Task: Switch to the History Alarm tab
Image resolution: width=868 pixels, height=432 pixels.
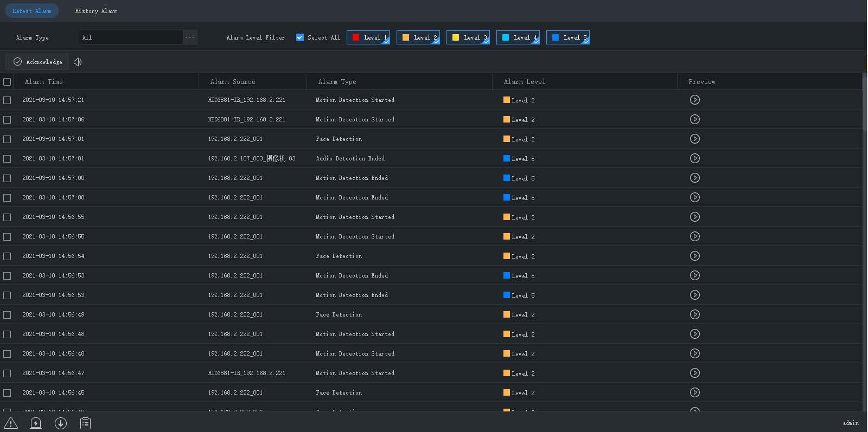Action: coord(96,11)
